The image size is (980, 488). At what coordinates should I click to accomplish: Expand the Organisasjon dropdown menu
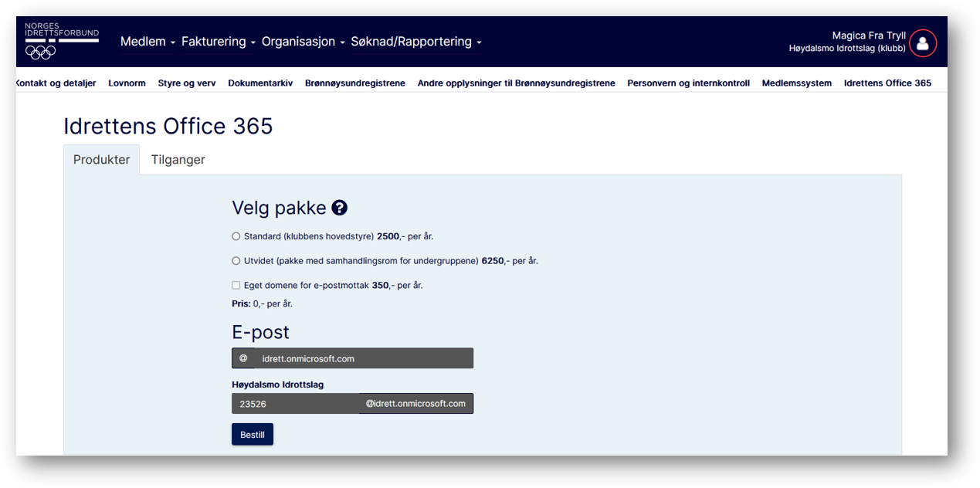click(303, 42)
